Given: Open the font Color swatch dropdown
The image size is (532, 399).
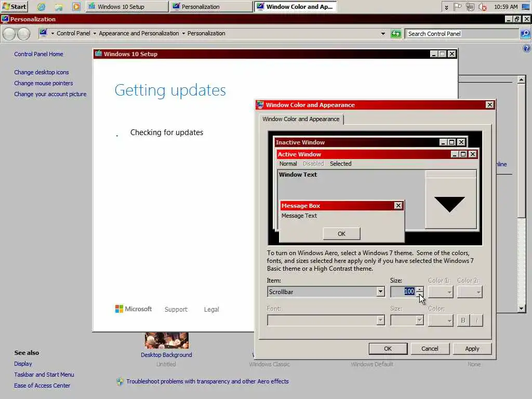Looking at the screenshot, I should [441, 320].
